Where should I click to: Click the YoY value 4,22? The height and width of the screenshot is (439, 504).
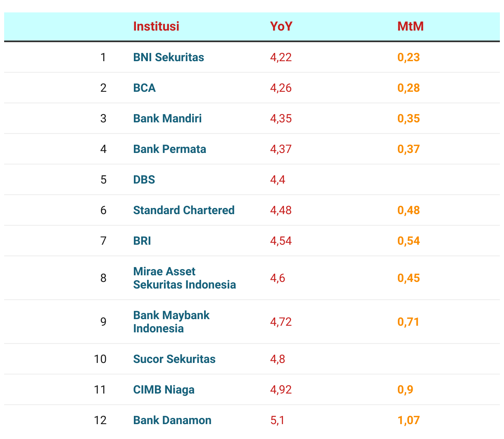[x=281, y=57]
